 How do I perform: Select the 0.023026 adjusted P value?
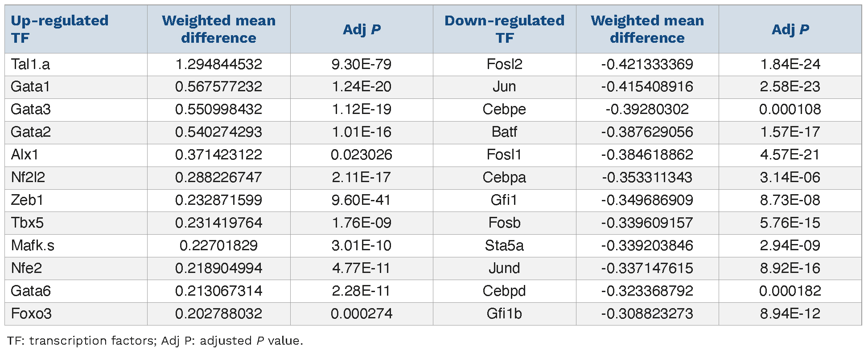pos(361,155)
